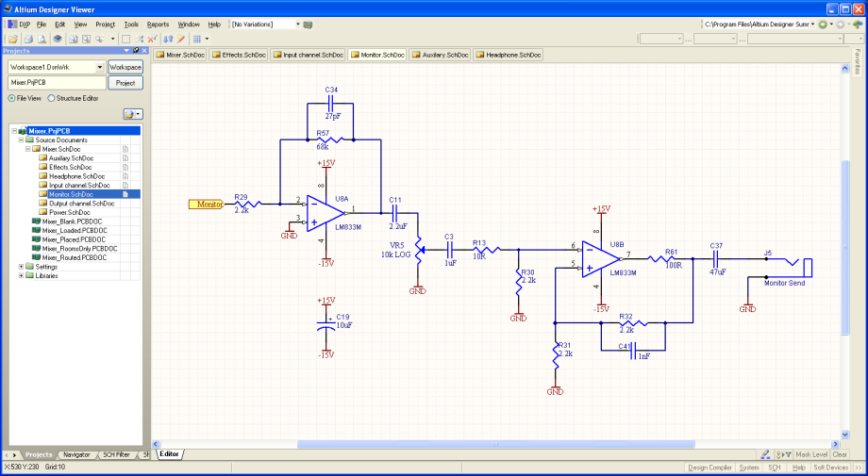The height and width of the screenshot is (476, 868).
Task: Select Mixer_Routed.PCBDOC in project tree
Action: coord(74,257)
